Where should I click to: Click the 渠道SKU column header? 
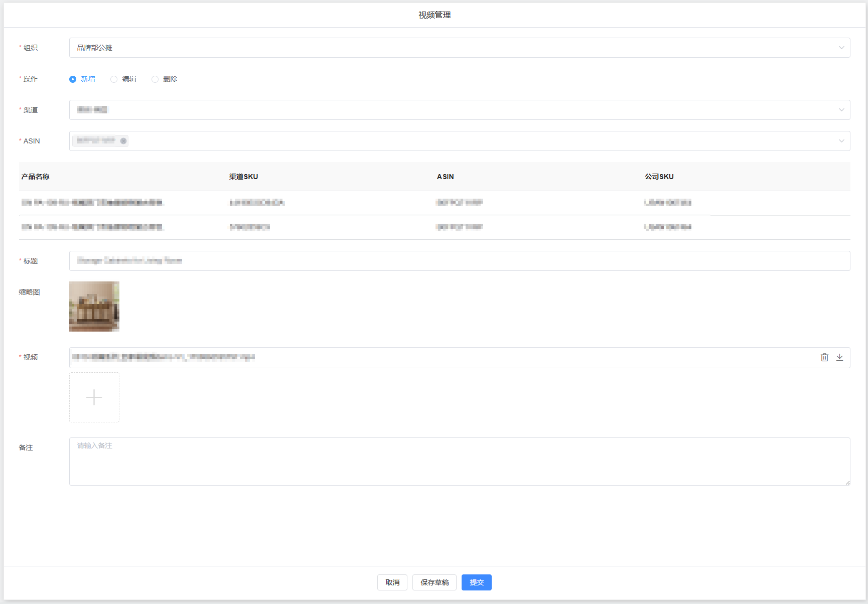pyautogui.click(x=244, y=177)
